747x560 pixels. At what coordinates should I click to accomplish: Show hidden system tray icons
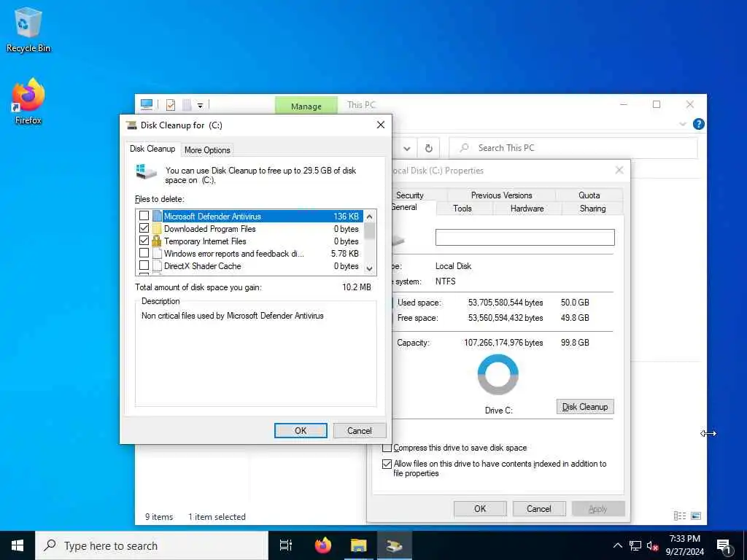click(x=617, y=545)
